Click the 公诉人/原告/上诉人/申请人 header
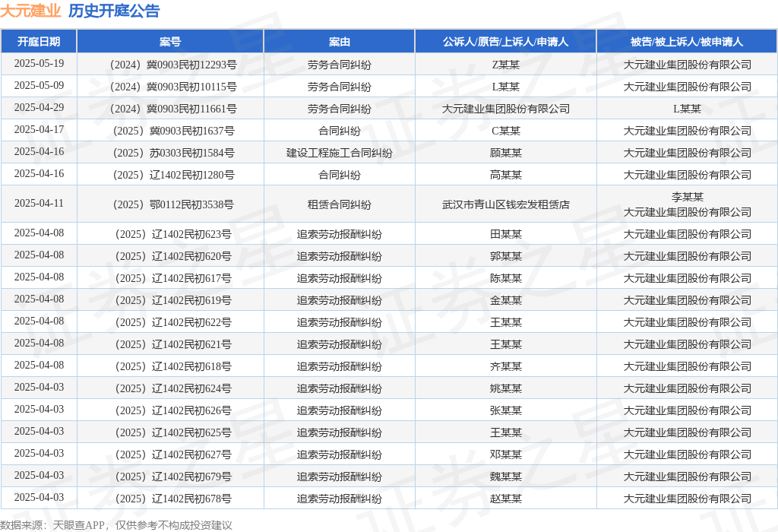 point(505,42)
